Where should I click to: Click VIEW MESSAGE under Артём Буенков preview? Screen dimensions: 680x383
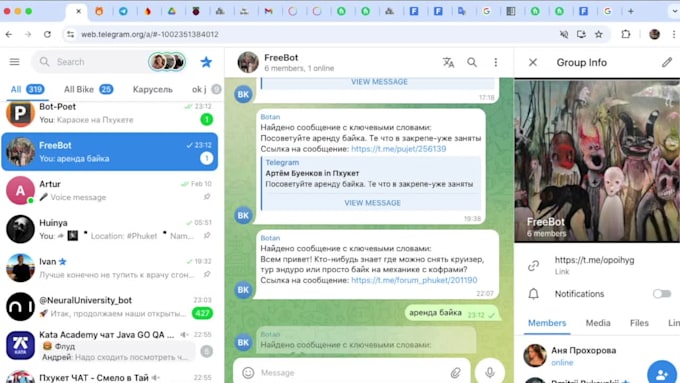[373, 203]
